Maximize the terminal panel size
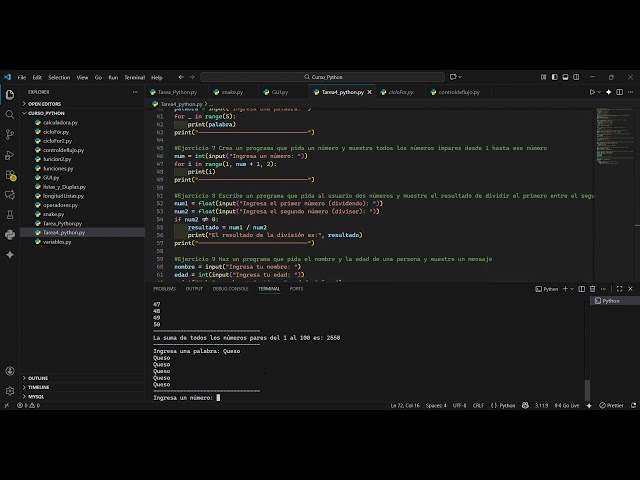This screenshot has width=640, height=480. click(620, 289)
